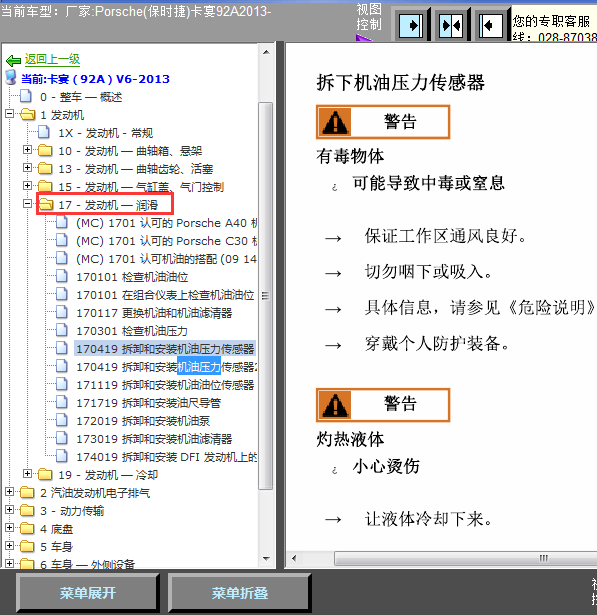Click content pane scroll-left arrow

294,558
